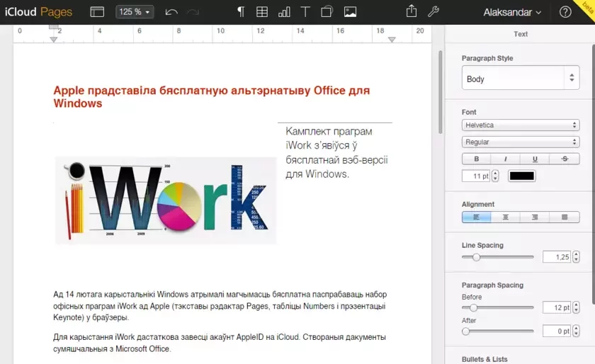Click the help question mark button
Viewport: 595px width, 364px height.
565,12
